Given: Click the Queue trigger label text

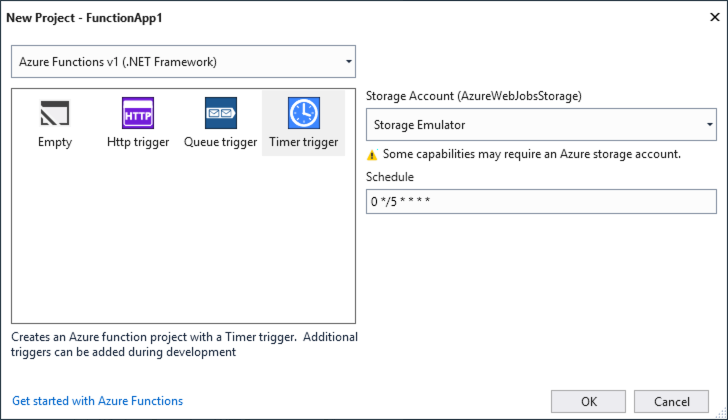Looking at the screenshot, I should 220,142.
